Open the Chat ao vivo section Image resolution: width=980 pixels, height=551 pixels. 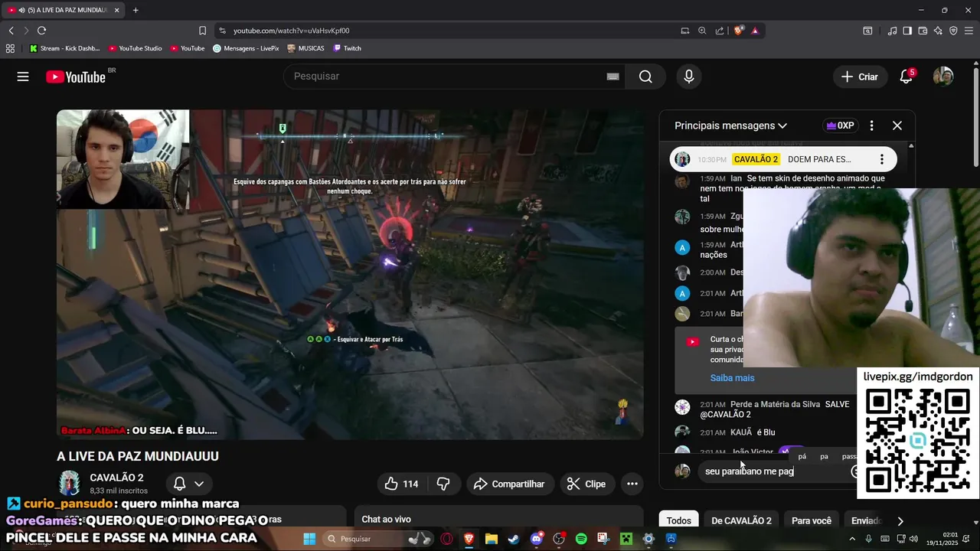point(498,519)
